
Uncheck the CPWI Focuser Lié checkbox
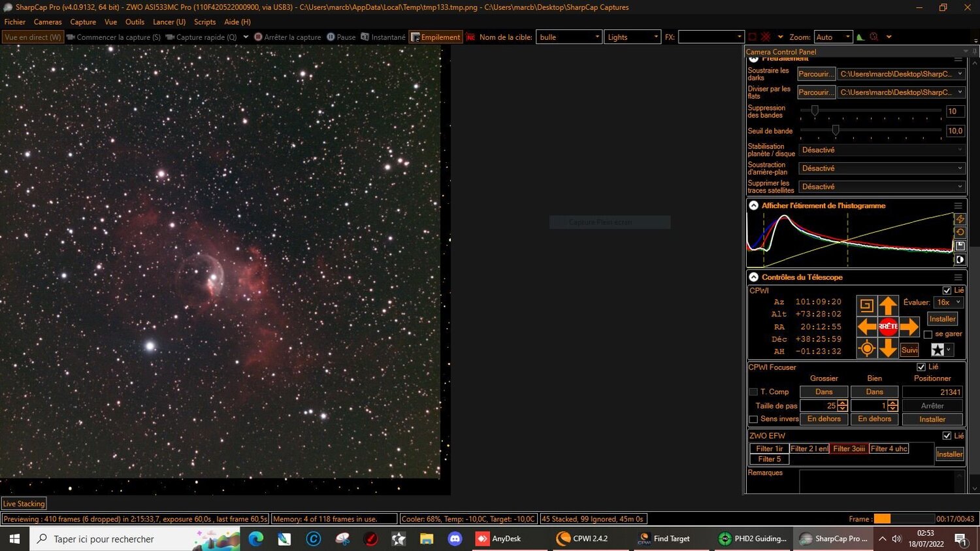click(921, 367)
